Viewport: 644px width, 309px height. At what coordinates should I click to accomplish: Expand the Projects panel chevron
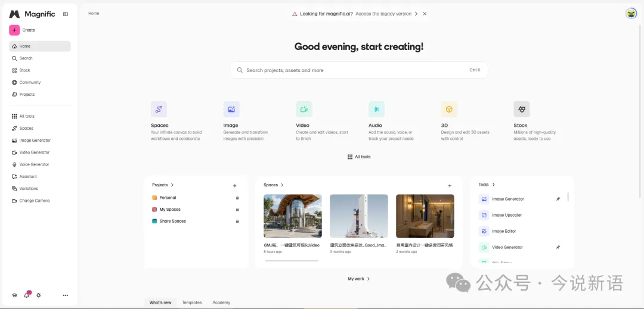pyautogui.click(x=172, y=185)
